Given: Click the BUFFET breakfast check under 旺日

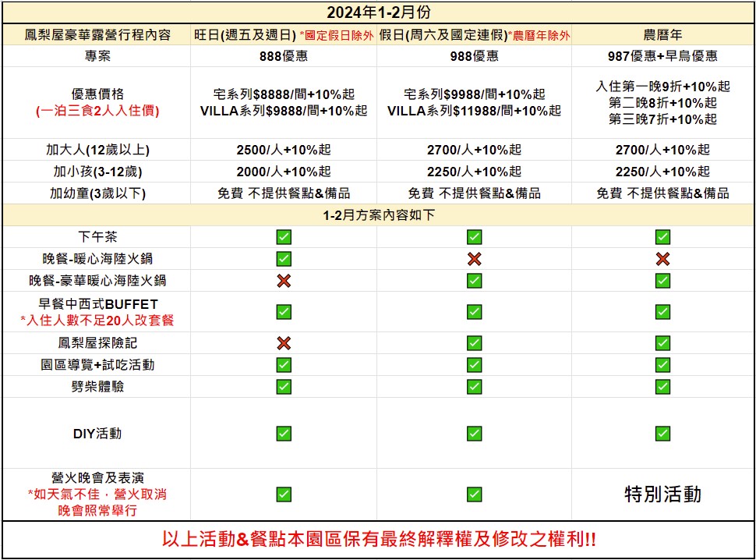Looking at the screenshot, I should 284,312.
